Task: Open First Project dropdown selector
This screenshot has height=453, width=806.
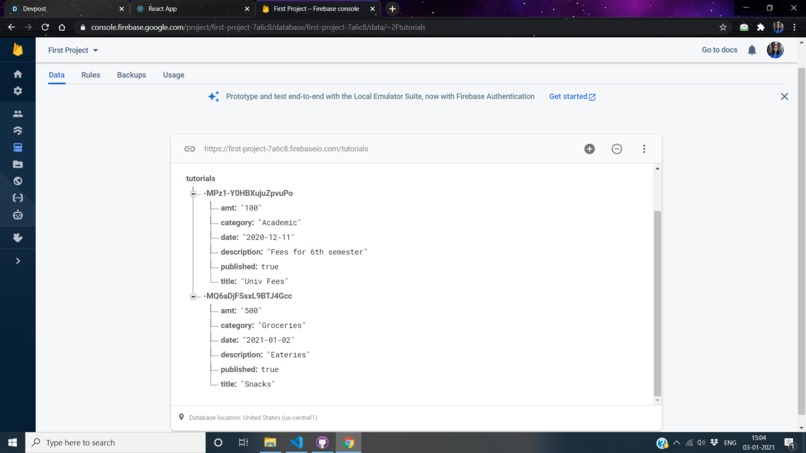Action: (x=73, y=50)
